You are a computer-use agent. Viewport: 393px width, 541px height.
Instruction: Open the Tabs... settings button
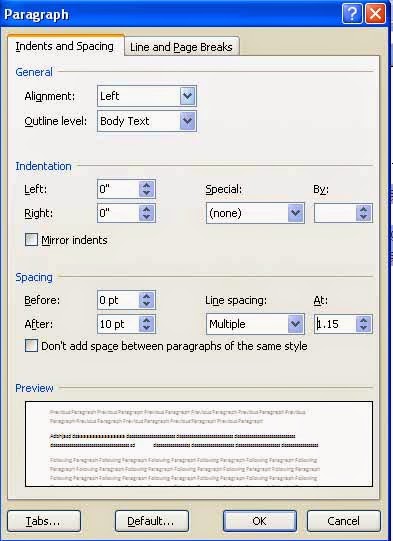[x=43, y=521]
